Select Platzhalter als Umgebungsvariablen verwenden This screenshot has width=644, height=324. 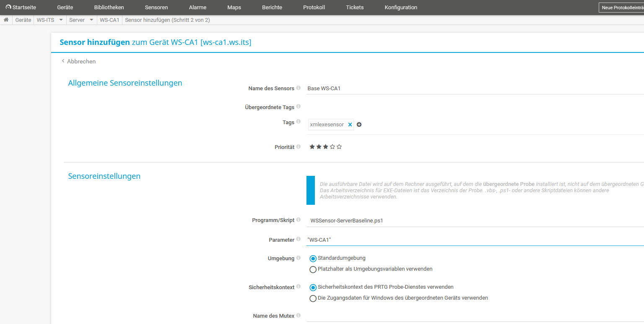click(x=313, y=269)
